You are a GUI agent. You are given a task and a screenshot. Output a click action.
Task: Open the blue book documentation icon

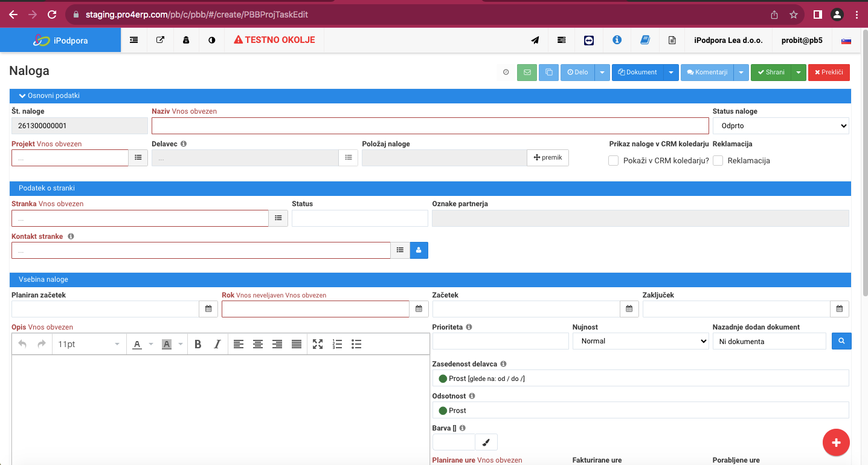(645, 40)
